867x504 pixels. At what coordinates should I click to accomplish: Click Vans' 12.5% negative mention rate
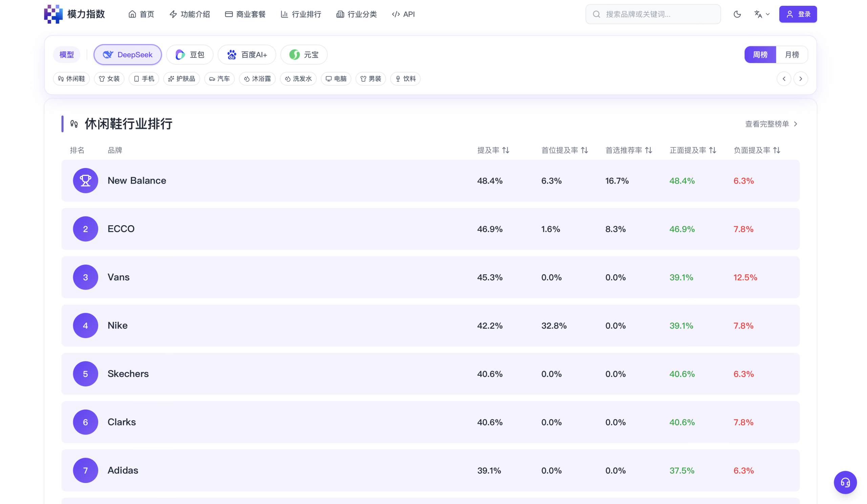coord(745,277)
